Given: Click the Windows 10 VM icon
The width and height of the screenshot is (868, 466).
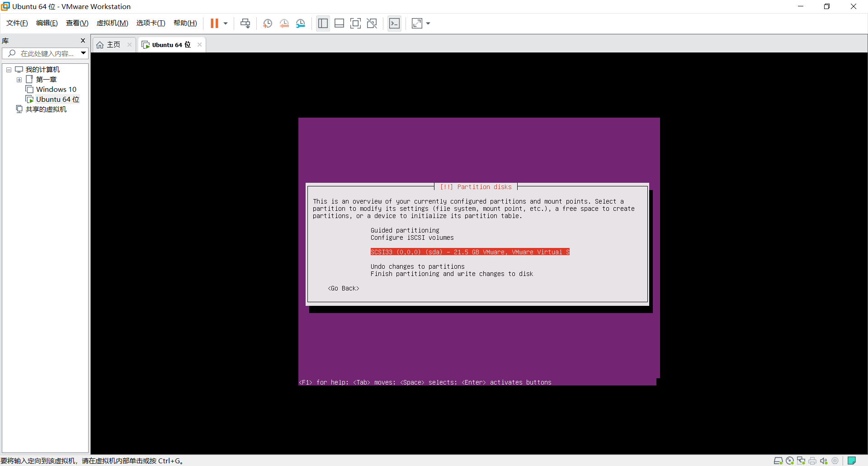Looking at the screenshot, I should coord(29,90).
